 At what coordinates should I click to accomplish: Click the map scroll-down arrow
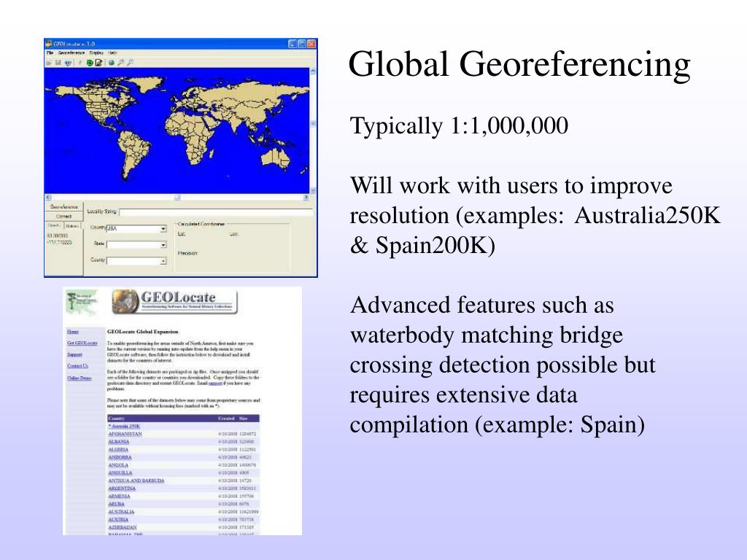coord(313,190)
